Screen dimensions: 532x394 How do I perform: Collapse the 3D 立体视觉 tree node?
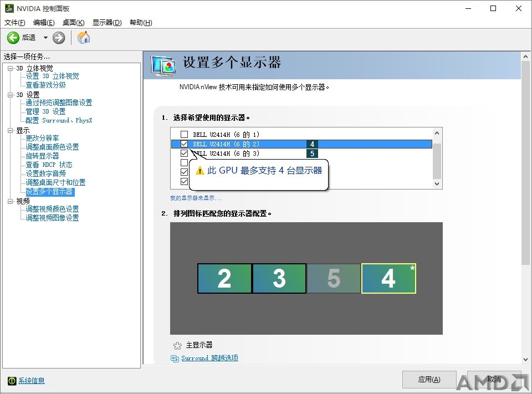11,68
